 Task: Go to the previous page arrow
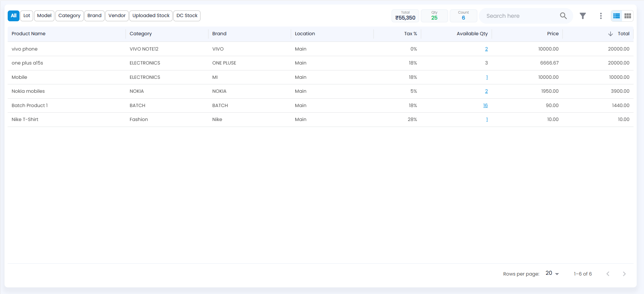(x=608, y=274)
